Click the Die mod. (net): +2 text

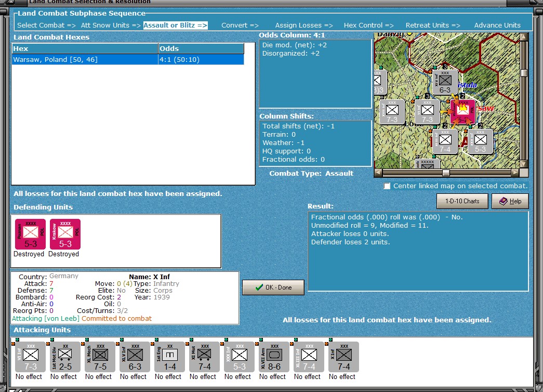(x=294, y=45)
